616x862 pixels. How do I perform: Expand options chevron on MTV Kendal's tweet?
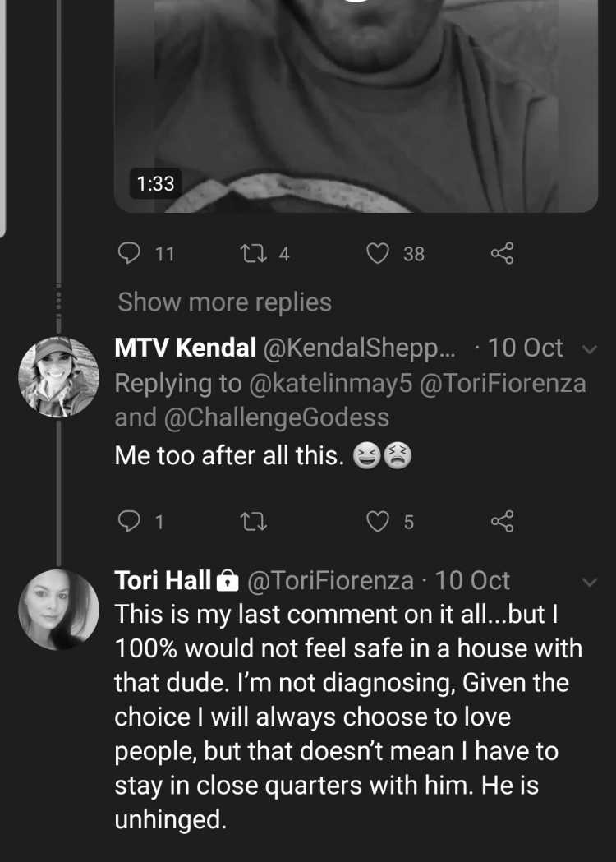coord(589,349)
